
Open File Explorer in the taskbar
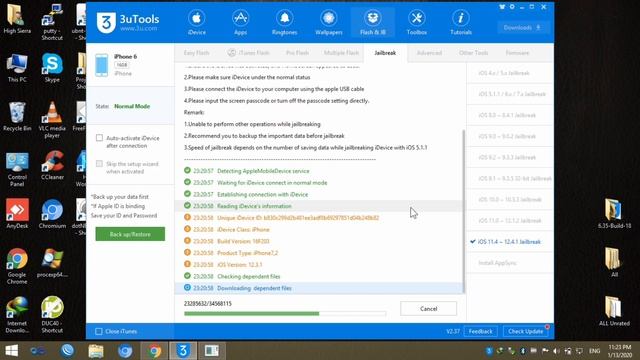(96, 351)
